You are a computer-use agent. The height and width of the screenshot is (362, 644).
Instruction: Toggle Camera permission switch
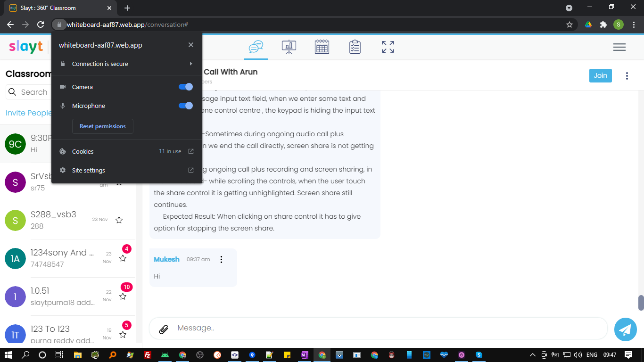point(186,87)
